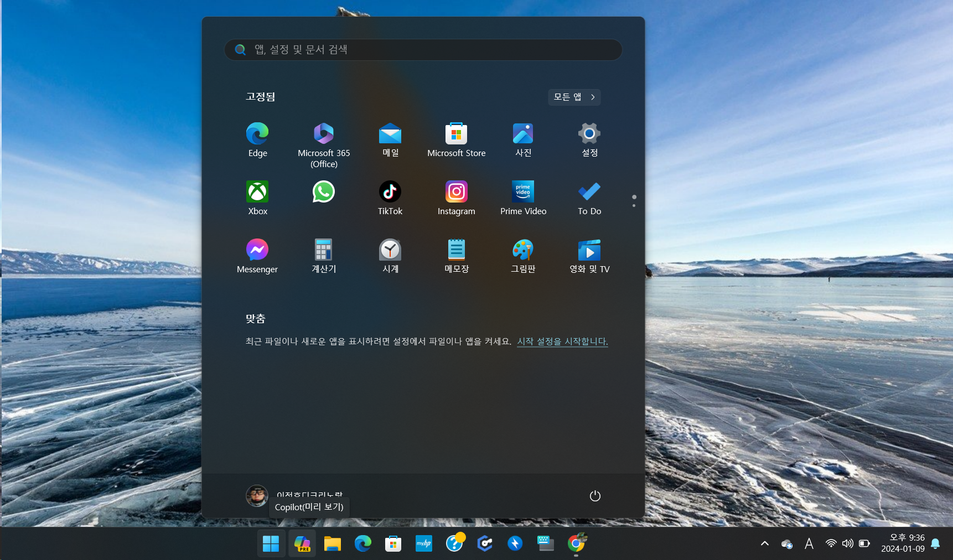
Task: Open the Get Help question-mark taskbar icon
Action: 455,543
